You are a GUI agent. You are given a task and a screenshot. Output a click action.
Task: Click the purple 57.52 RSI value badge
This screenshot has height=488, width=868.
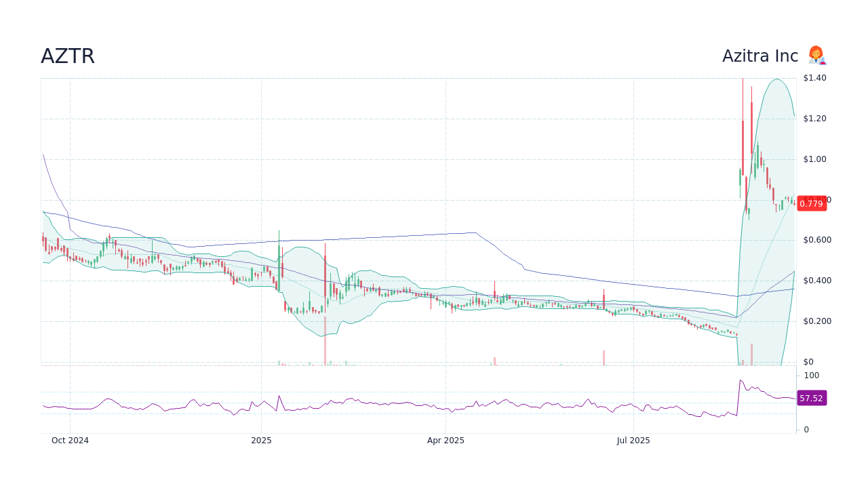coord(812,399)
